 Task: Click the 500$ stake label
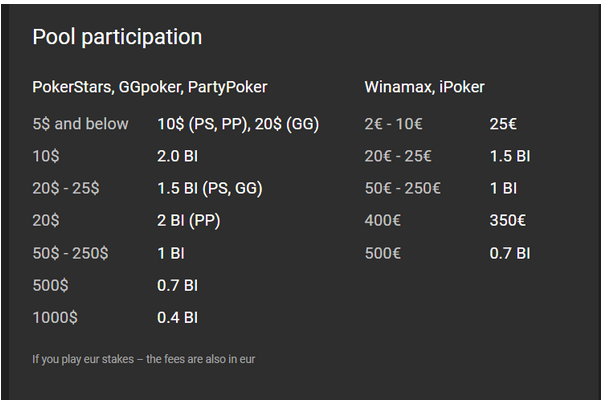[50, 285]
